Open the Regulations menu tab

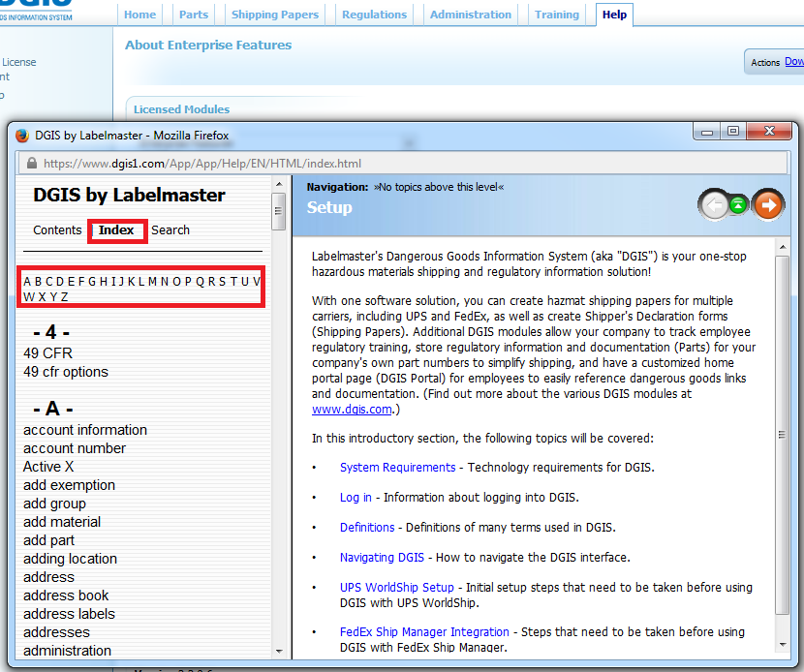374,15
